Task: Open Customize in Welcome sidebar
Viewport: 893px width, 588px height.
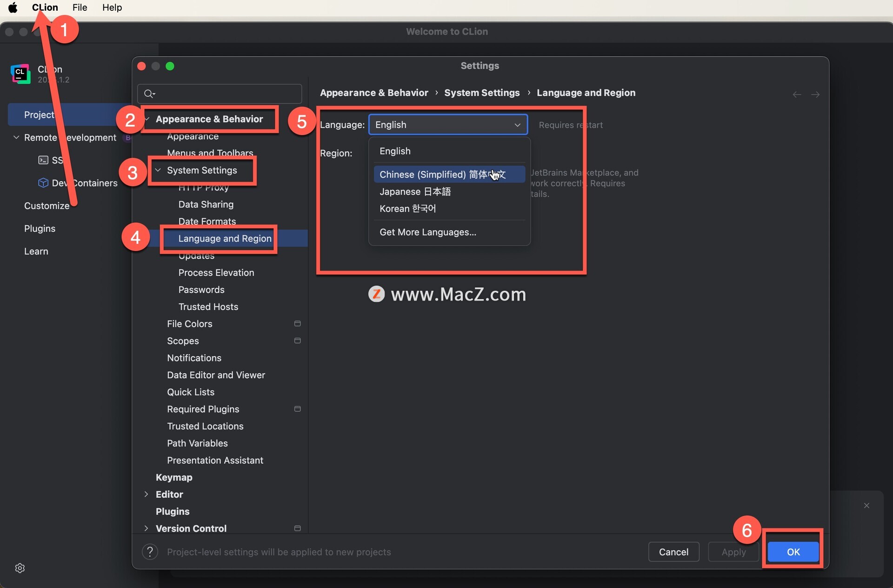Action: pos(47,206)
